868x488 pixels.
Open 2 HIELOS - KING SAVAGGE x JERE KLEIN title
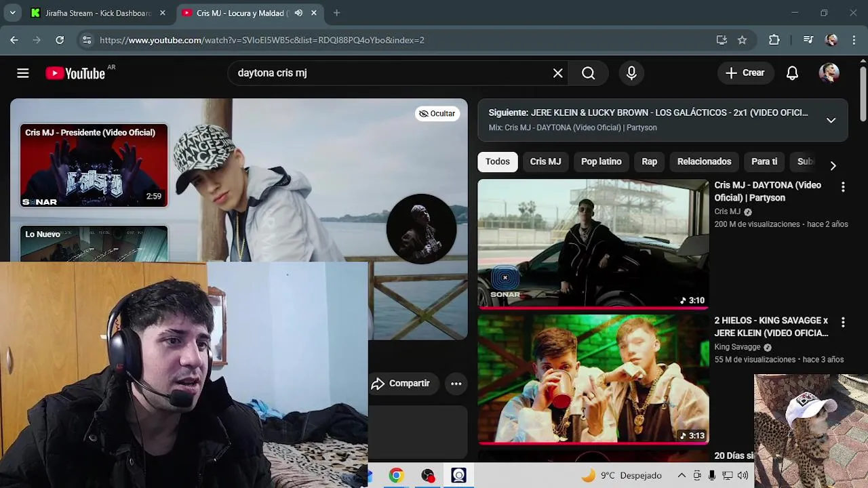pyautogui.click(x=771, y=327)
